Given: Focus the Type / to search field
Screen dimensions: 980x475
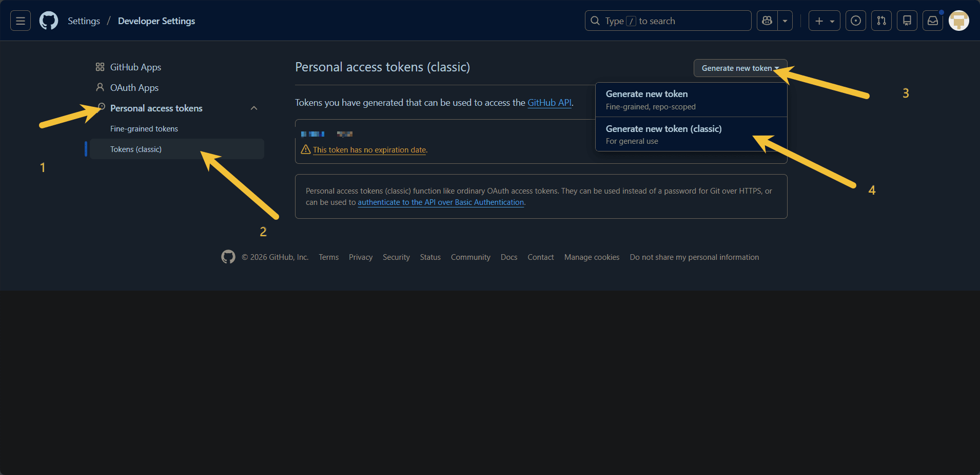Looking at the screenshot, I should [668, 21].
